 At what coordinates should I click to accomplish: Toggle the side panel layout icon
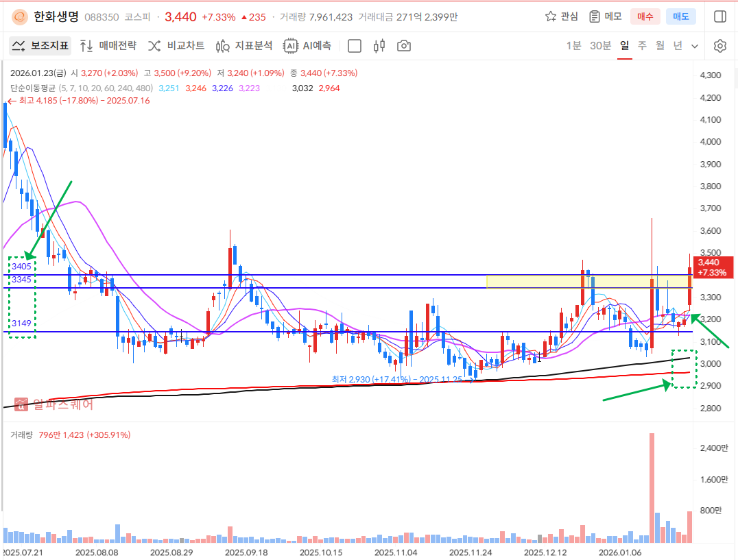pos(719,16)
